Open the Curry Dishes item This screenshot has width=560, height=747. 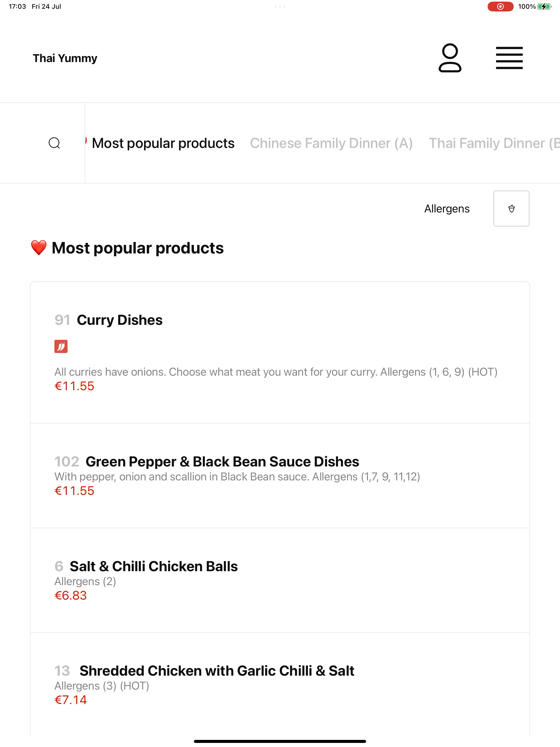[280, 352]
